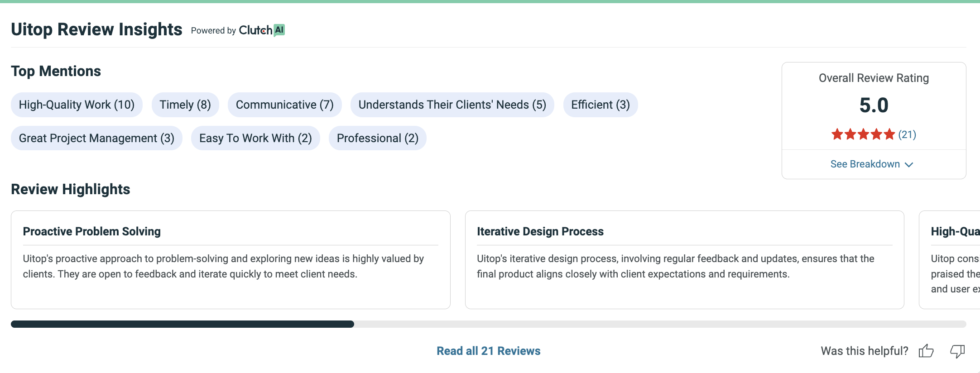
Task: Open the Iterative Design Process highlight card
Action: 685,260
